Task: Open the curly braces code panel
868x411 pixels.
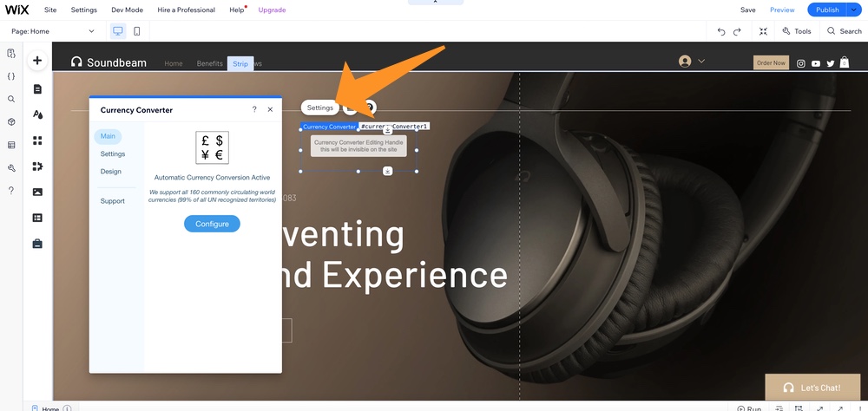Action: (11, 76)
